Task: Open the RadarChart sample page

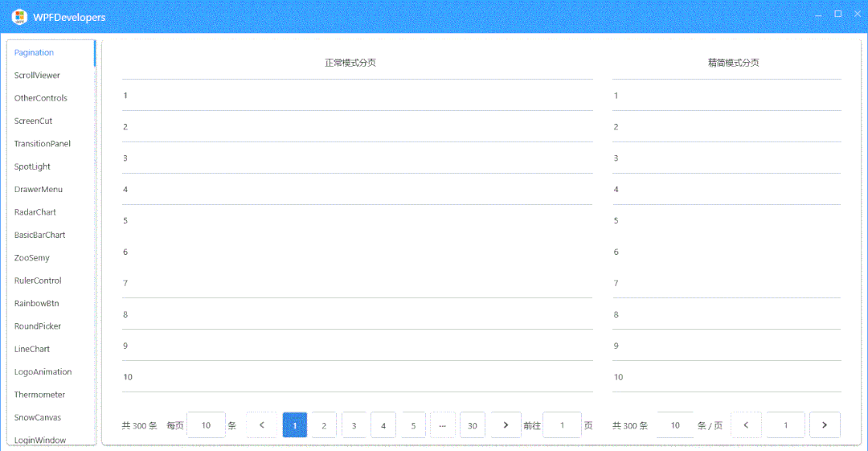Action: 35,212
